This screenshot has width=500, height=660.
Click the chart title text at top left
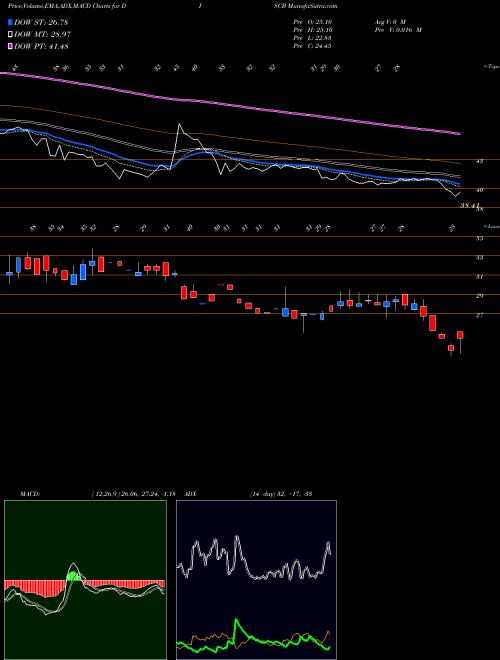point(68,6)
